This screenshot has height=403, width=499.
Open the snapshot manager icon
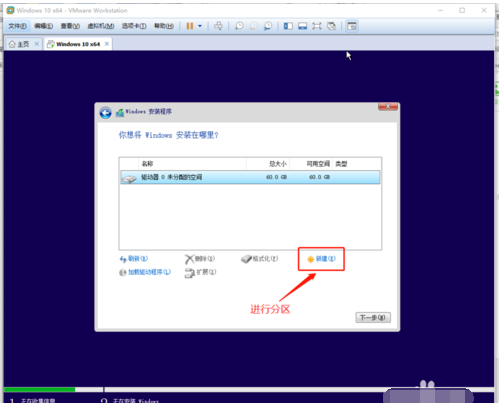(x=268, y=26)
